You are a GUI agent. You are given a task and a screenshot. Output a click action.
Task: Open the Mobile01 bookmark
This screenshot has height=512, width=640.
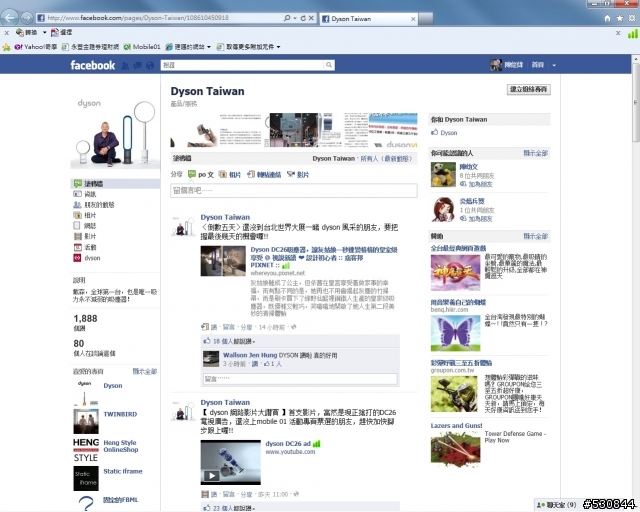[142, 47]
